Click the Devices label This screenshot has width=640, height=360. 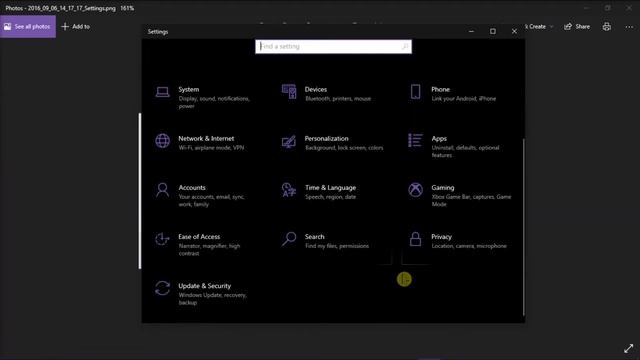pos(316,89)
